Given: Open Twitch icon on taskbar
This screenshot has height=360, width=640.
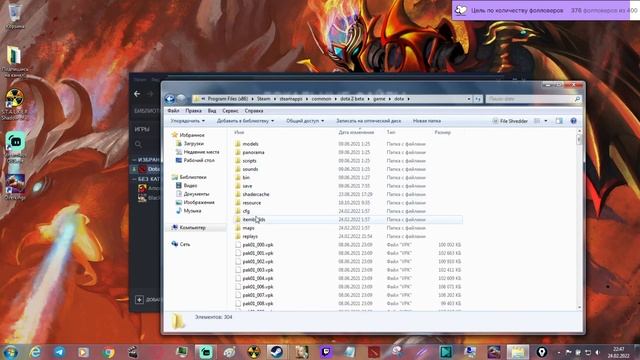Looking at the screenshot, I should (327, 352).
